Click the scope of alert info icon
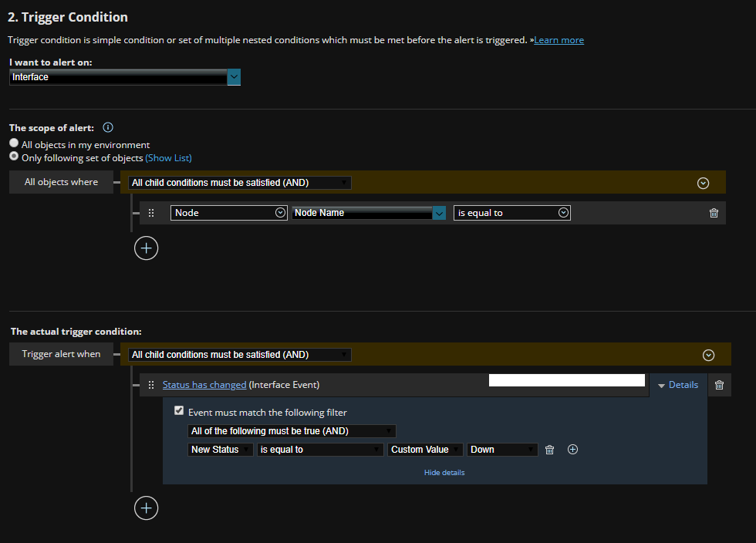This screenshot has width=756, height=543. [108, 128]
